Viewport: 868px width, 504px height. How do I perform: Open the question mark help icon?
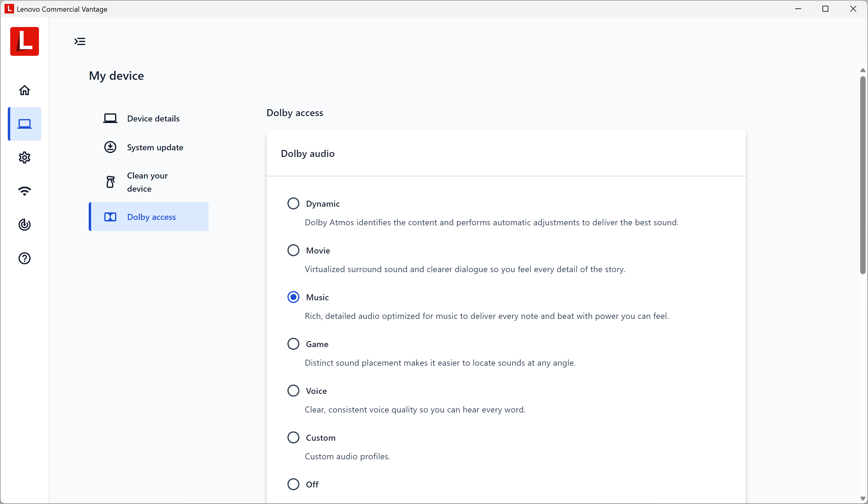(x=25, y=258)
